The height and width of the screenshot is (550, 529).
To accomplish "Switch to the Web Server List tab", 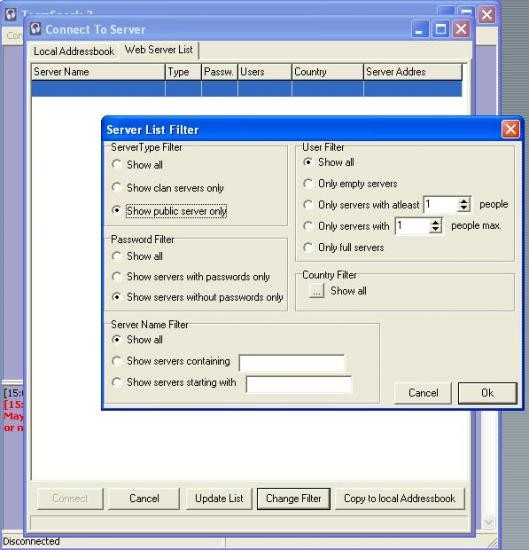I will point(159,50).
